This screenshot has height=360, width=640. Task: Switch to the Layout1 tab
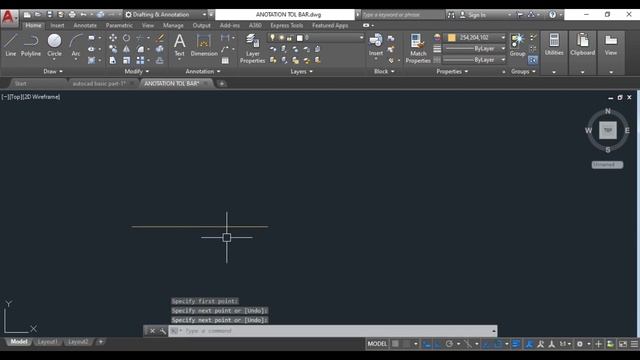[x=47, y=342]
